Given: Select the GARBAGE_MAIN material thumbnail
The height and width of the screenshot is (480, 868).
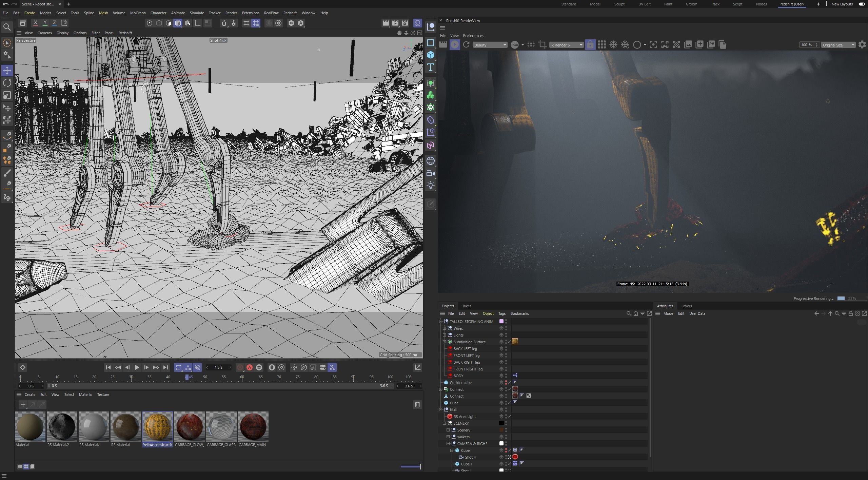Looking at the screenshot, I should tap(253, 426).
